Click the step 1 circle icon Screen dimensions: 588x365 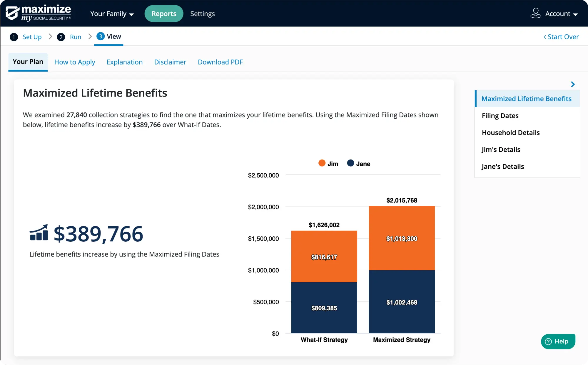(x=14, y=37)
